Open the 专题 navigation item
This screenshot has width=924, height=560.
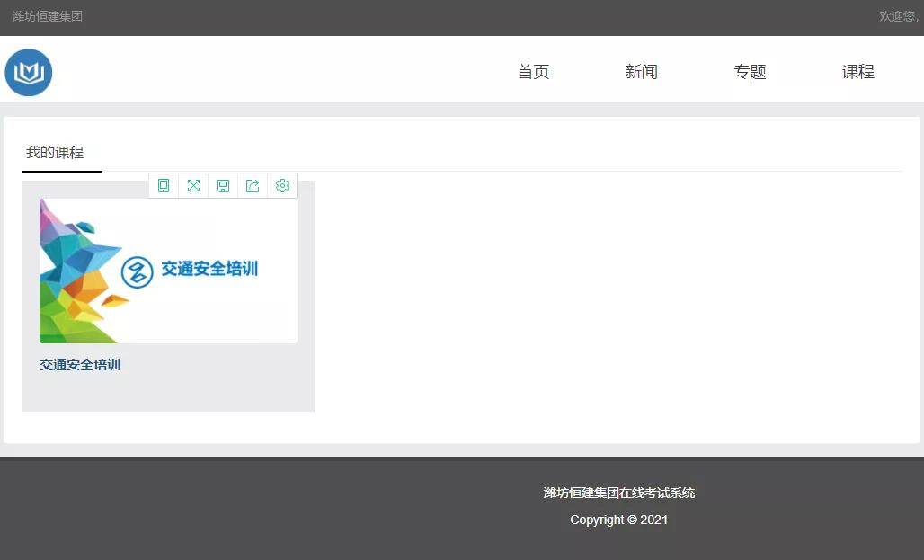(x=750, y=71)
